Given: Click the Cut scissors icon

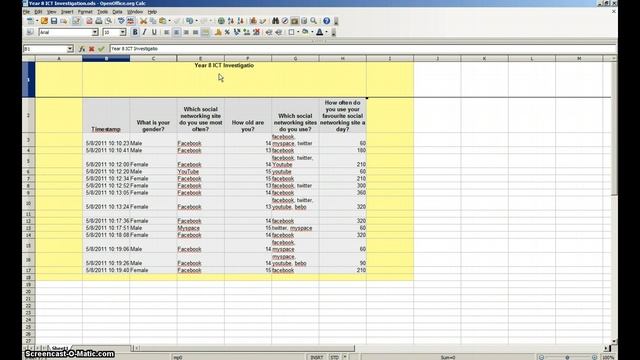Looking at the screenshot, I should pyautogui.click(x=143, y=21).
